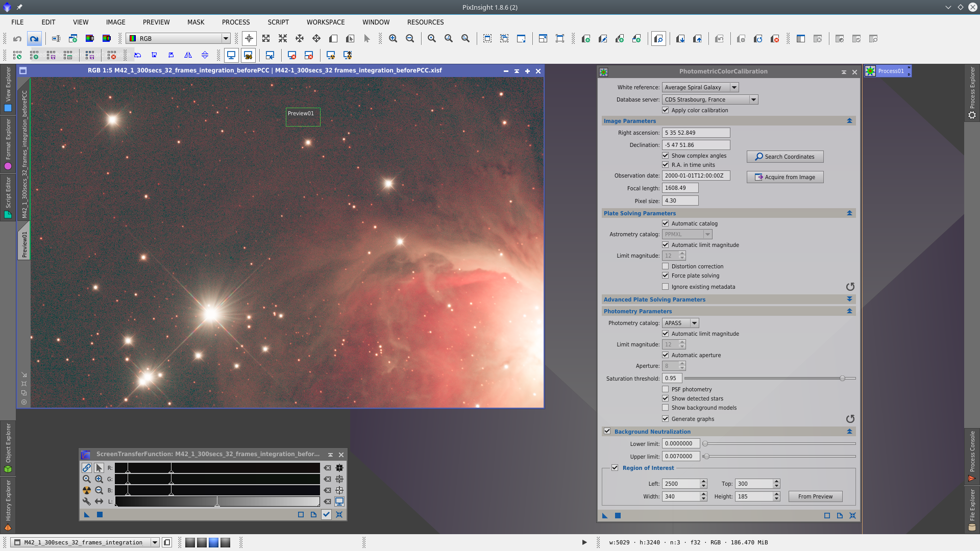Screen dimensions: 980x551
Task: Click the link RGB channels icon
Action: pyautogui.click(x=87, y=468)
